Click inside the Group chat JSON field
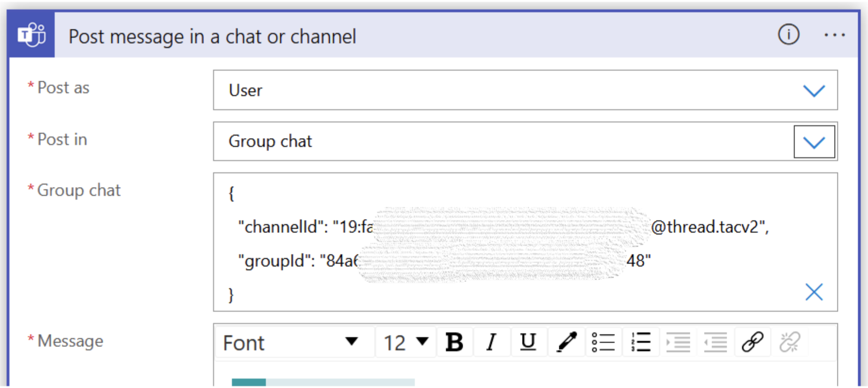This screenshot has height=388, width=868. pyautogui.click(x=525, y=242)
